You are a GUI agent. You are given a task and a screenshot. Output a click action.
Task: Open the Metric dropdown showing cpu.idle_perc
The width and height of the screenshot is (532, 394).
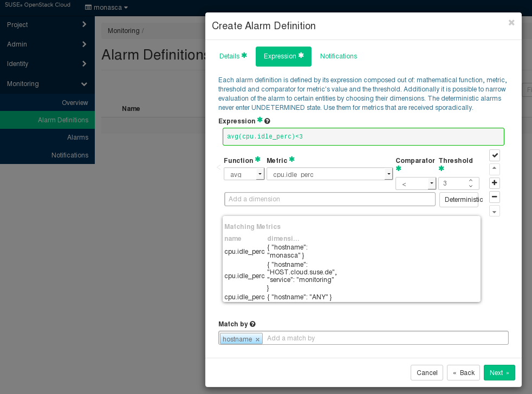(x=388, y=174)
